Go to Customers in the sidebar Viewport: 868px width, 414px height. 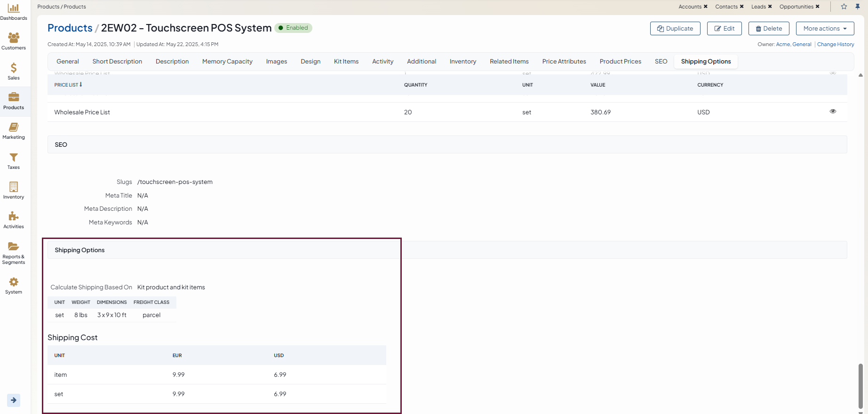coord(14,38)
